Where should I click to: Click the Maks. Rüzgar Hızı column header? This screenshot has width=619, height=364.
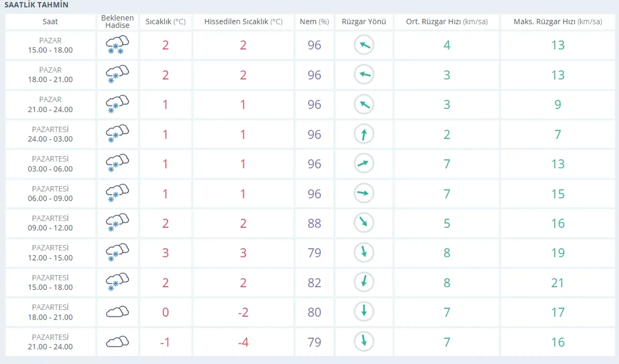tap(558, 22)
